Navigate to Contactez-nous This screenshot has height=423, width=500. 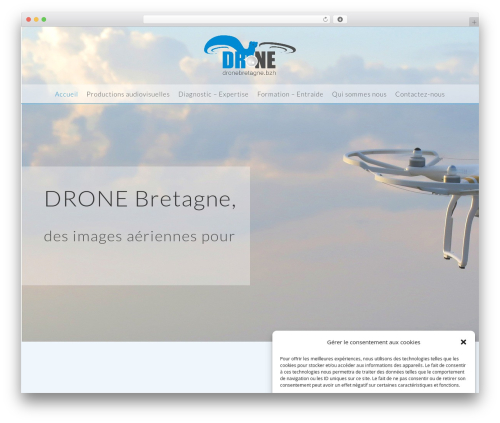pos(420,94)
